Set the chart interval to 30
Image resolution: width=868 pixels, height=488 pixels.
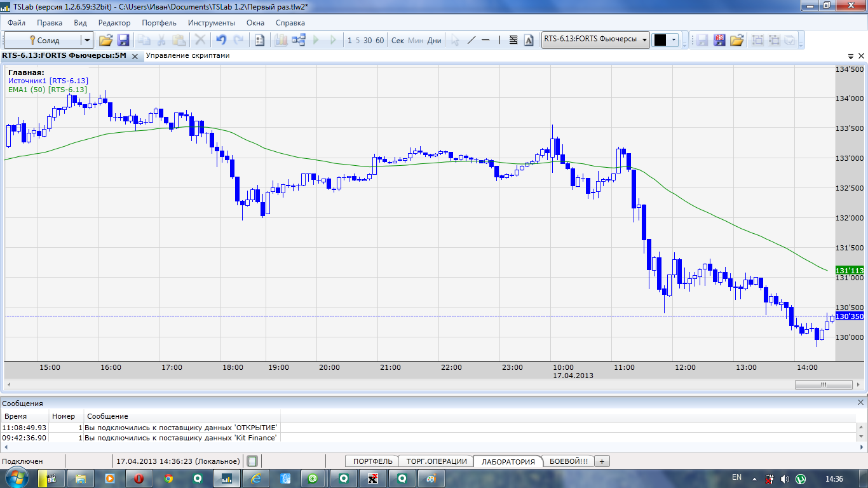tap(368, 40)
